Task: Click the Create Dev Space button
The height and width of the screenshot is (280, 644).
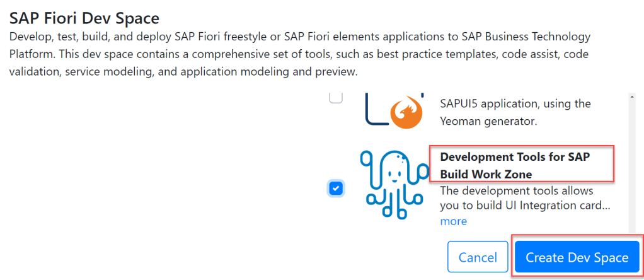Action: [x=577, y=257]
